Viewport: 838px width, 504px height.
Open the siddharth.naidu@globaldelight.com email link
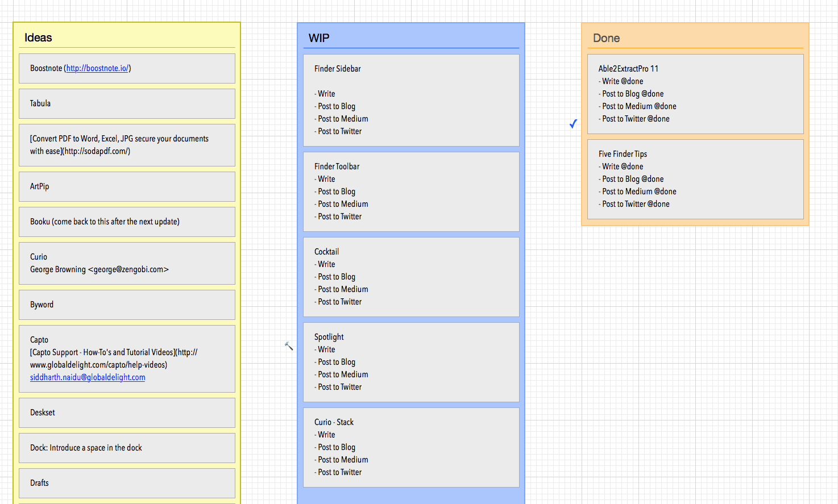click(x=88, y=377)
